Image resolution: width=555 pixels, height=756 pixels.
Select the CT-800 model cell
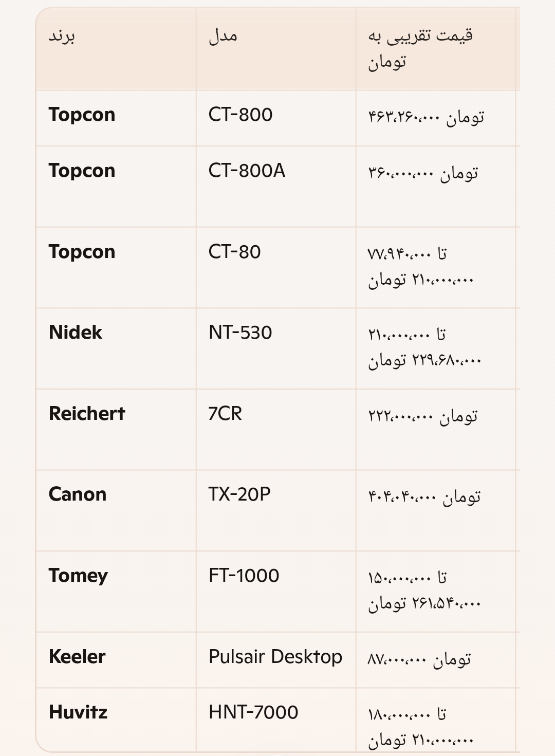[x=240, y=115]
